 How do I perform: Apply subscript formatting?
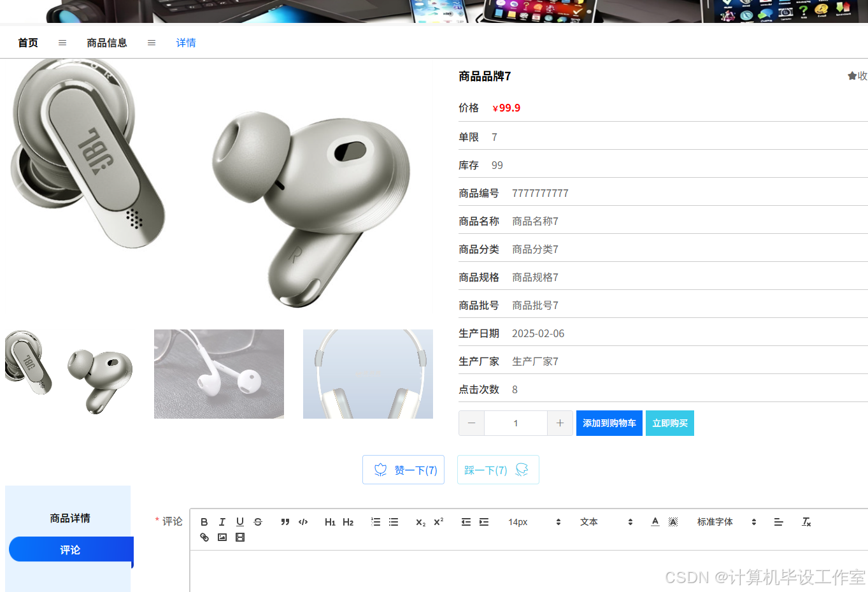(421, 522)
